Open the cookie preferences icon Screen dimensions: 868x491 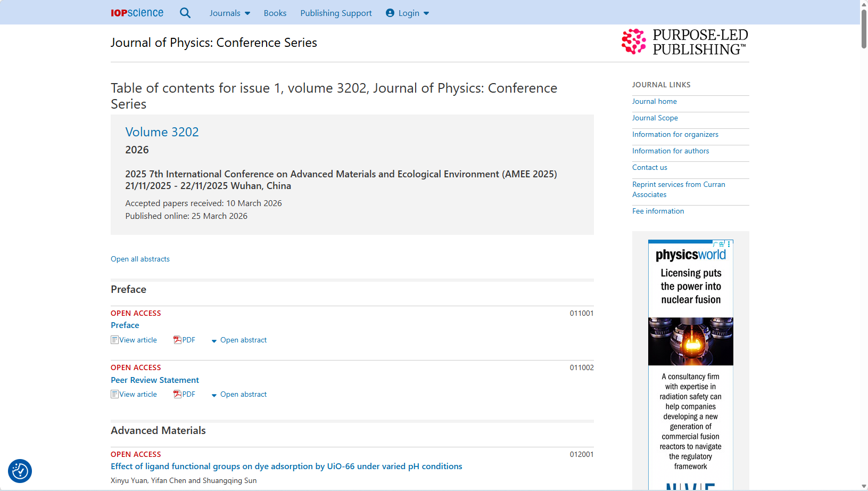coord(20,471)
